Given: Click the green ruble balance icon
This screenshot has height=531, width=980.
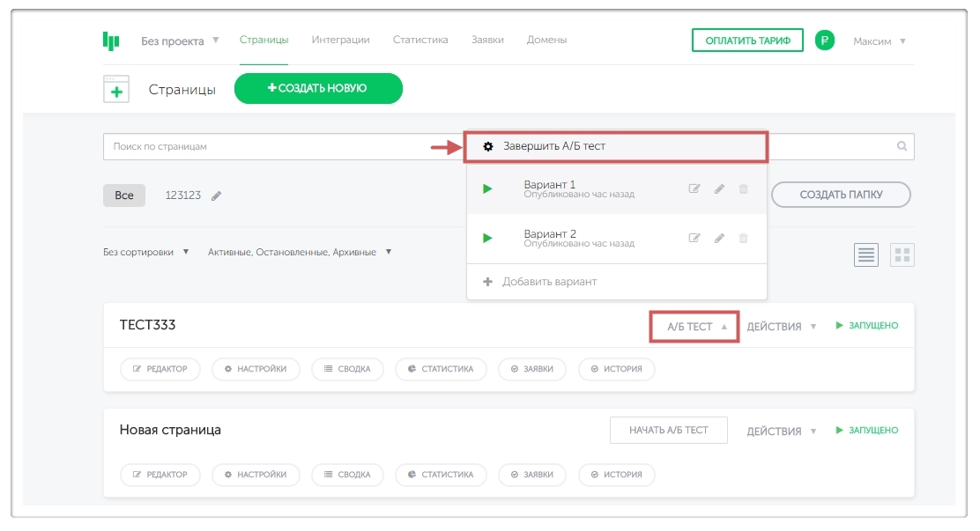Looking at the screenshot, I should [824, 41].
